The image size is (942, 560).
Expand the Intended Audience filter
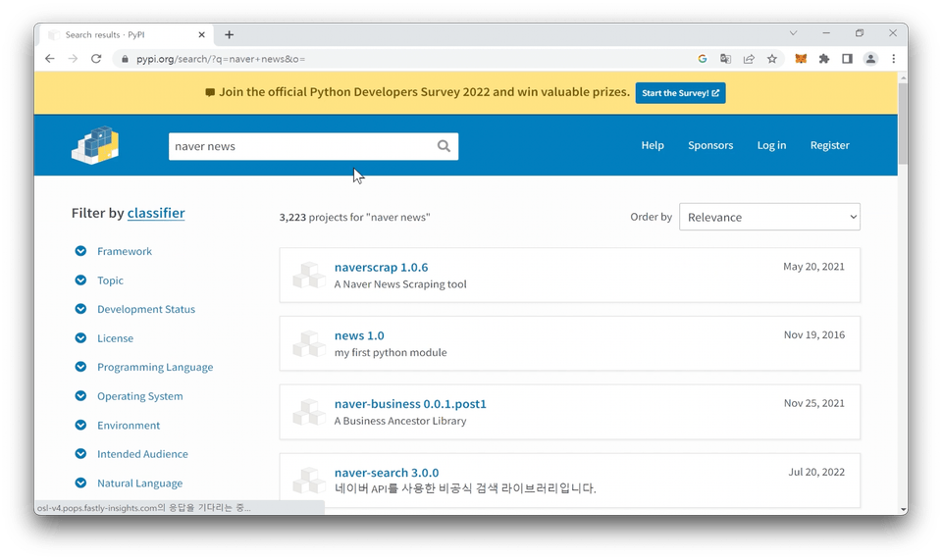point(80,454)
